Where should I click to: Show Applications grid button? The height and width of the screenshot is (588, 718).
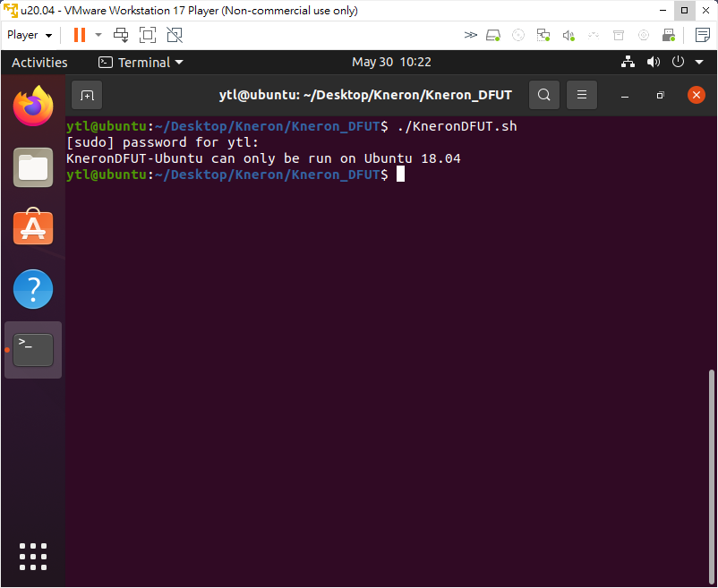tap(33, 557)
